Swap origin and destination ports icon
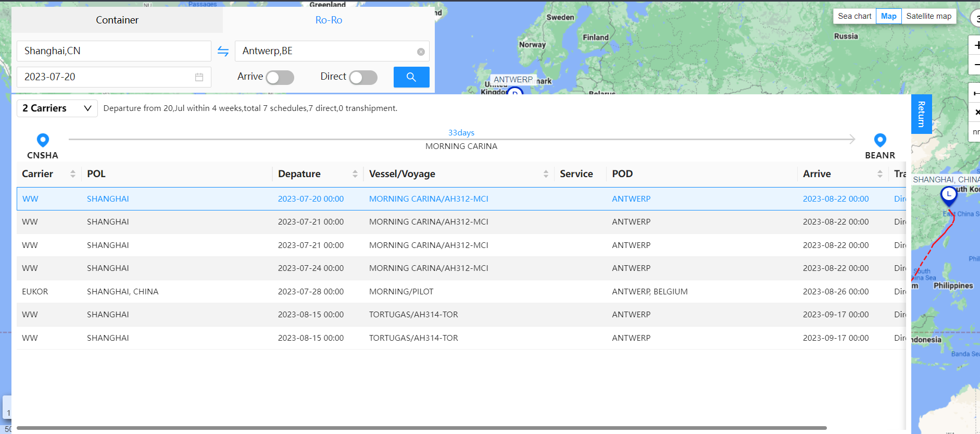980x434 pixels. 223,51
